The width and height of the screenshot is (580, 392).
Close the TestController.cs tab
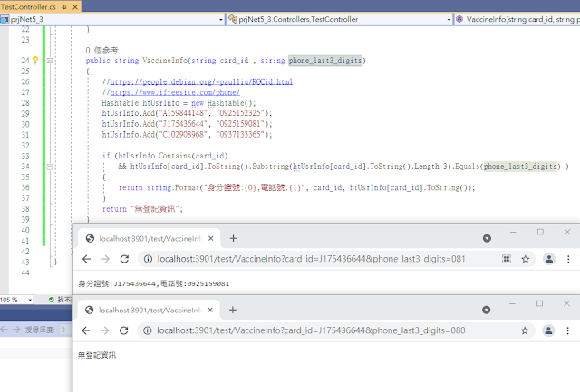tap(75, 6)
